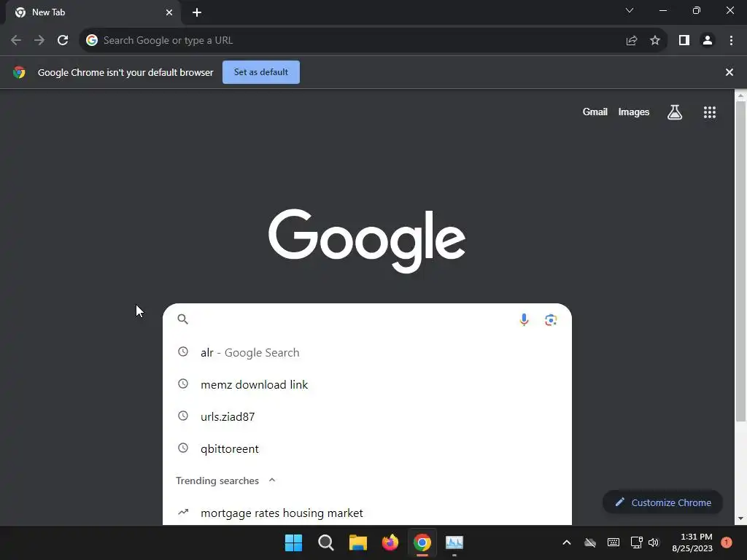Open a new tab with plus button
The height and width of the screenshot is (560, 747).
tap(197, 12)
